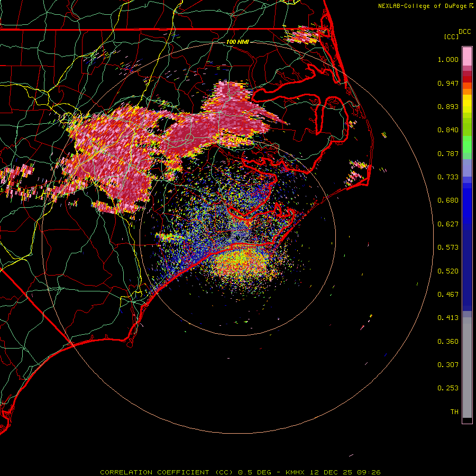Image resolution: width=476 pixels, height=476 pixels.
Task: Click the 0.840 color scale value
Action: point(448,130)
